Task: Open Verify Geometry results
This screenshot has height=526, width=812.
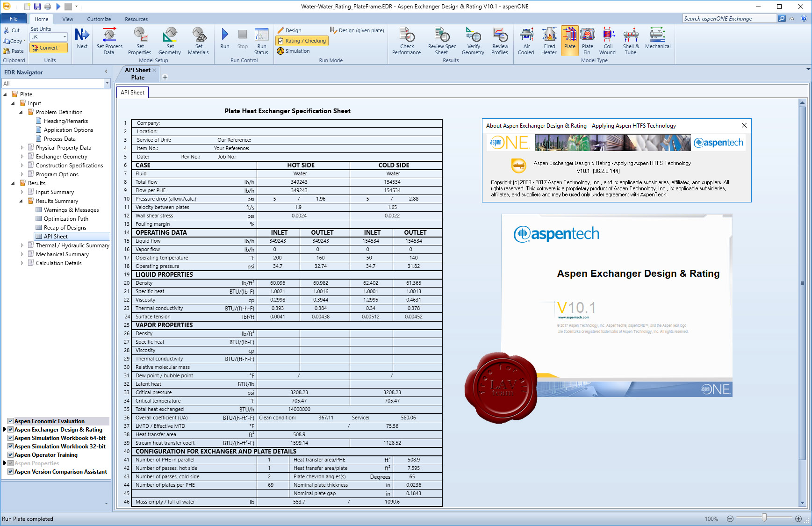Action: tap(473, 41)
